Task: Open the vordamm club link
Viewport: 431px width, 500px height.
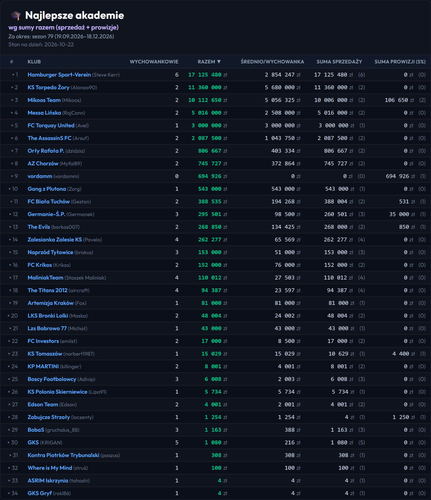Action: click(x=40, y=176)
